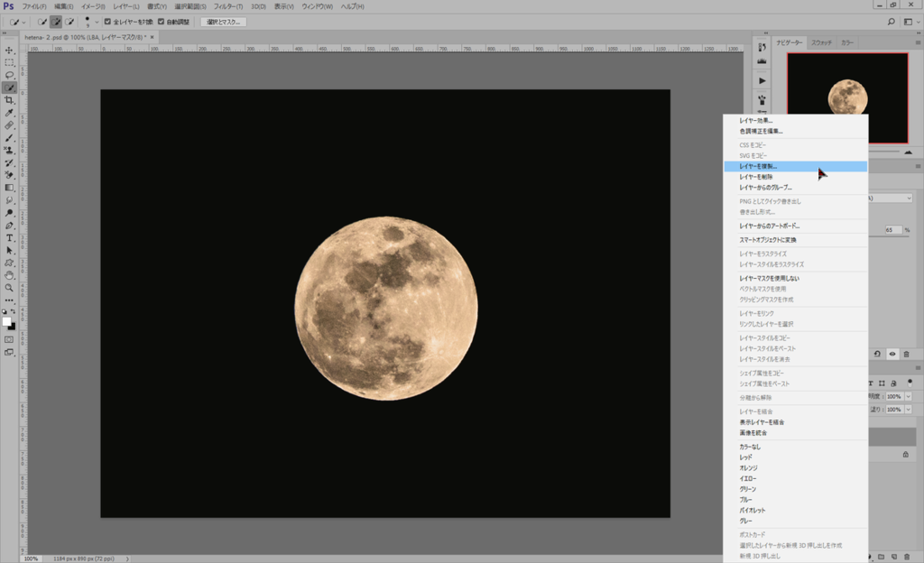Viewport: 924px width, 563px height.
Task: Open the layer opacity dropdown arrow
Action: click(x=908, y=396)
